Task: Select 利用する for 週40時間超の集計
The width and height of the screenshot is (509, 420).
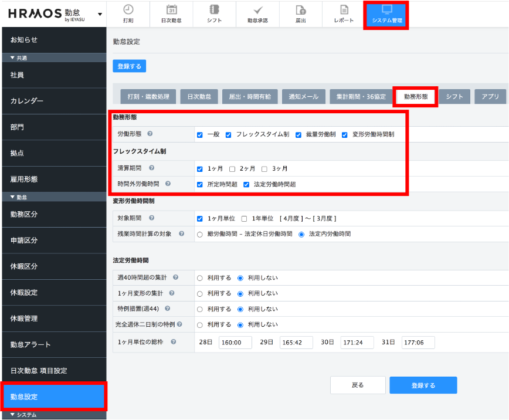Action: coord(199,278)
